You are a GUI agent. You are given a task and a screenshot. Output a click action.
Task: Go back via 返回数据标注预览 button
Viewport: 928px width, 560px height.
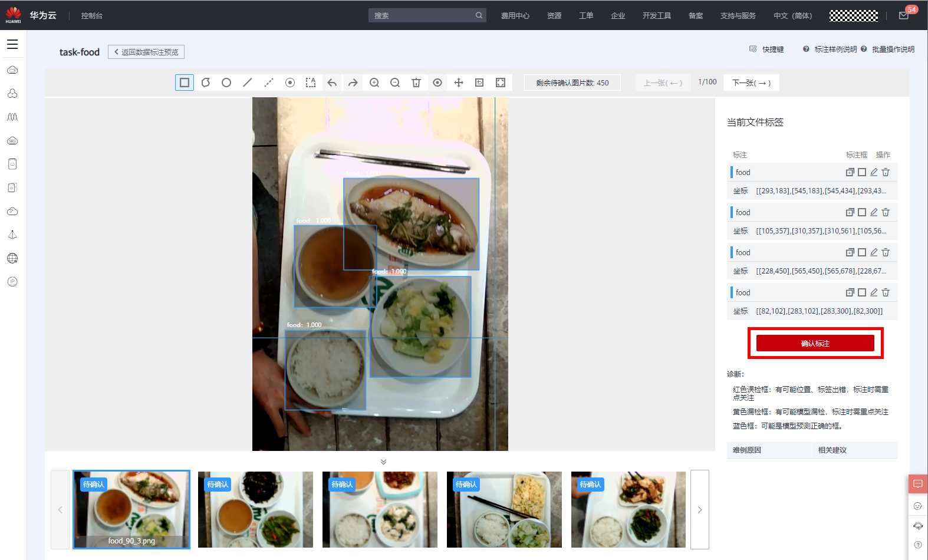pyautogui.click(x=146, y=52)
